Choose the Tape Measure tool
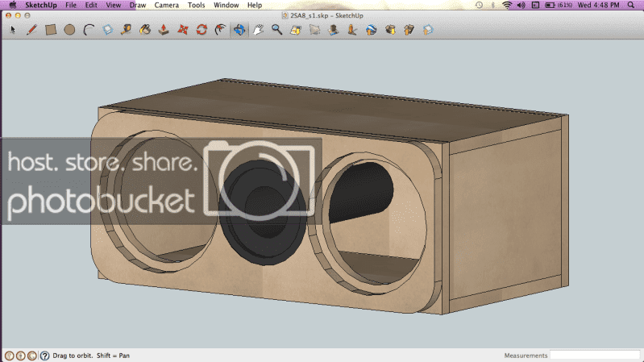The image size is (644, 362). pyautogui.click(x=126, y=30)
